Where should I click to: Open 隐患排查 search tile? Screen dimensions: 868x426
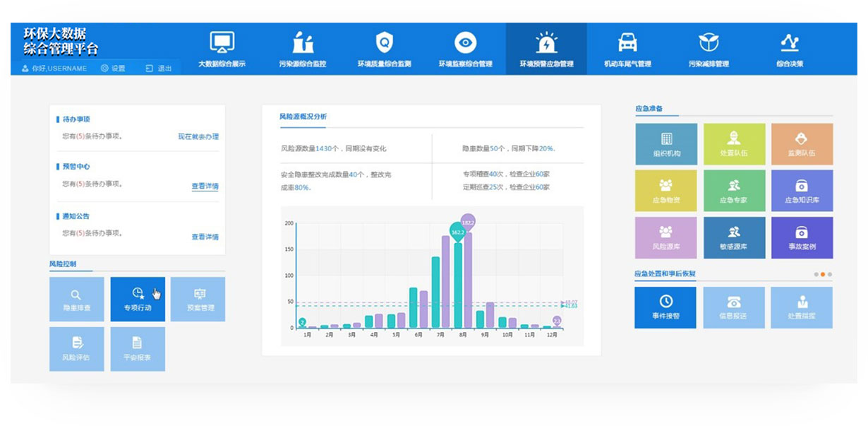coord(76,299)
